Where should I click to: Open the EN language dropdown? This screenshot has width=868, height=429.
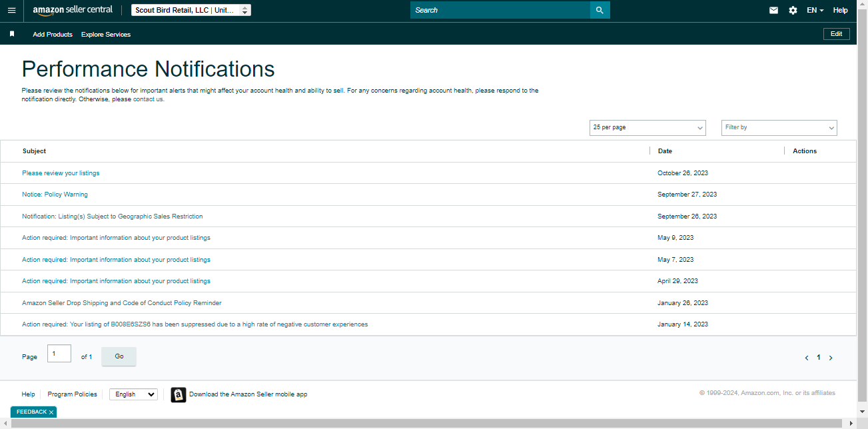[815, 10]
